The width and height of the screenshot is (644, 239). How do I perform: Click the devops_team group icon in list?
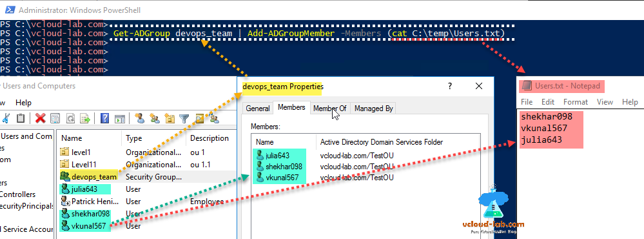tap(65, 176)
